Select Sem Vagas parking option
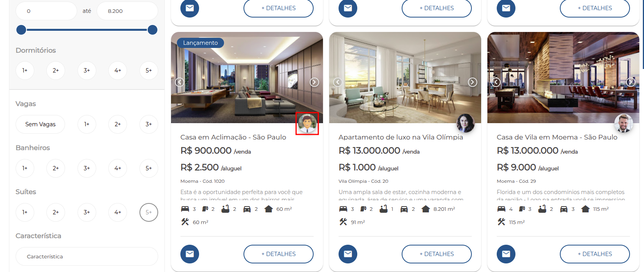 tap(41, 124)
